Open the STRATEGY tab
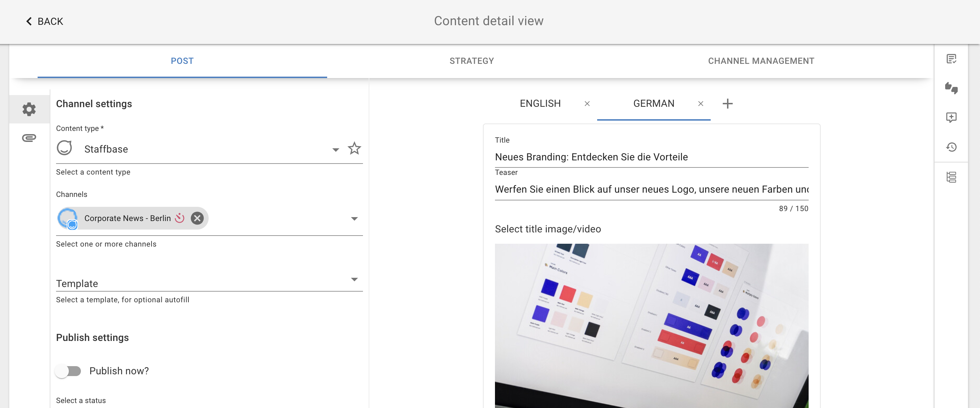The height and width of the screenshot is (408, 980). [471, 61]
